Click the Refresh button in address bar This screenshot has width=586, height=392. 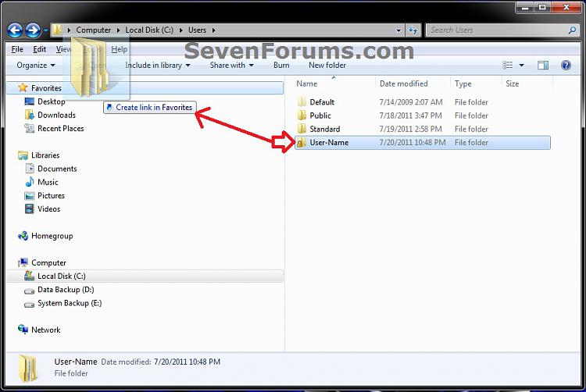point(413,30)
